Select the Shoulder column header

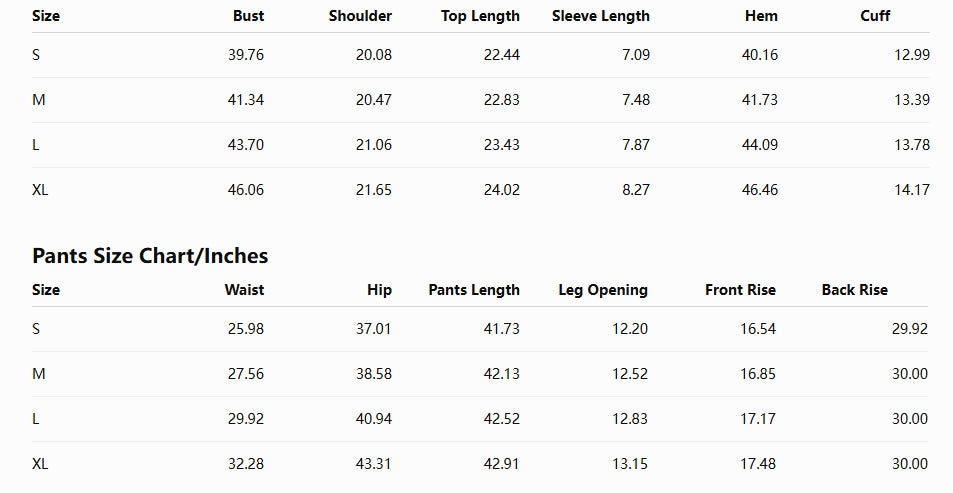pyautogui.click(x=360, y=16)
